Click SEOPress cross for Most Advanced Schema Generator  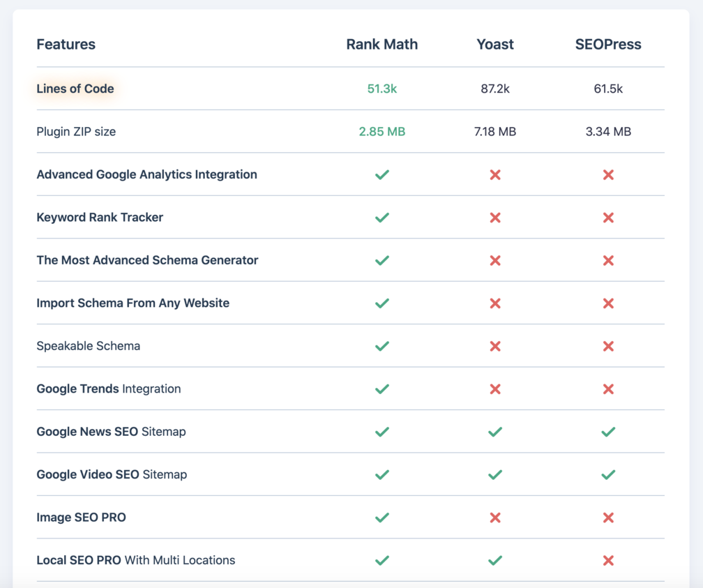[608, 260]
